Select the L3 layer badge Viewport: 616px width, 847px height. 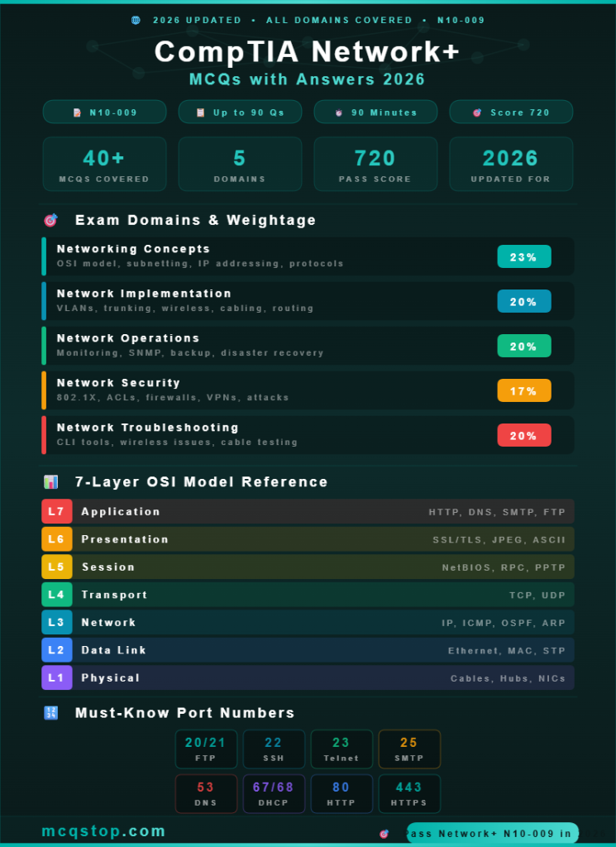[57, 622]
